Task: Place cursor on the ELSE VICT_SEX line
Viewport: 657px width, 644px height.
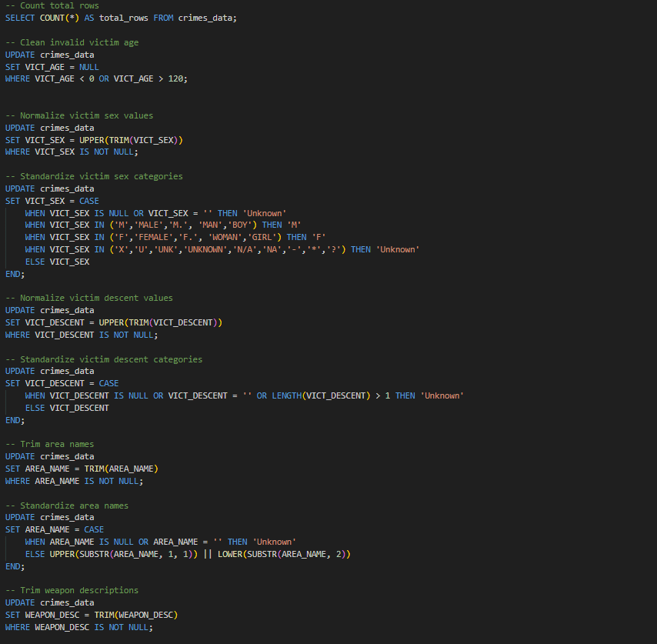Action: point(57,262)
